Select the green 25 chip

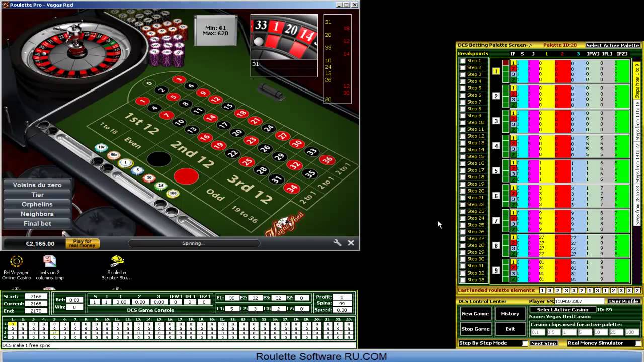[x=161, y=186]
